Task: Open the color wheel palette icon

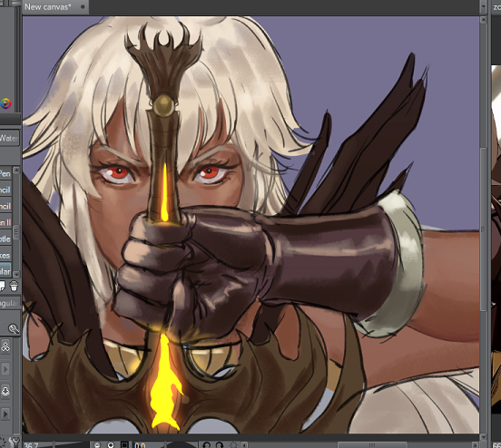Action: click(x=5, y=103)
